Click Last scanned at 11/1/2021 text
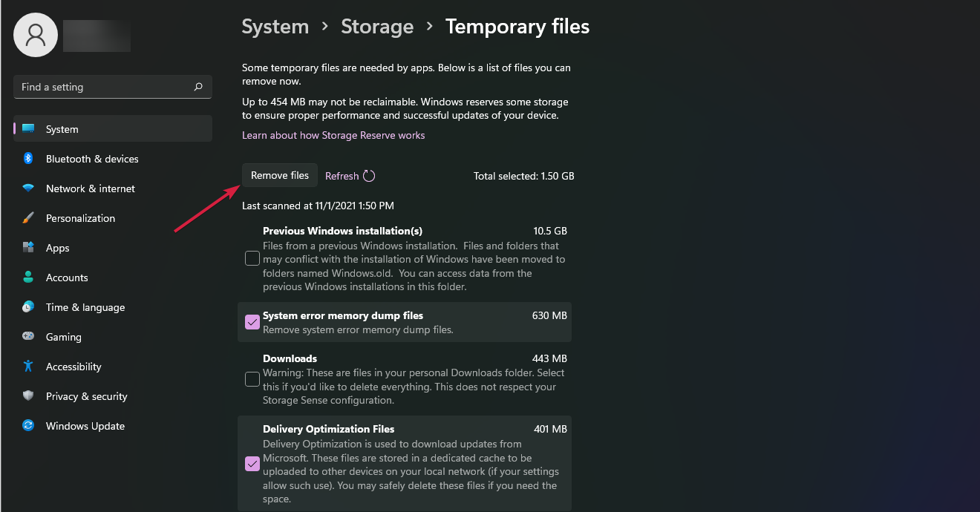 click(x=318, y=206)
